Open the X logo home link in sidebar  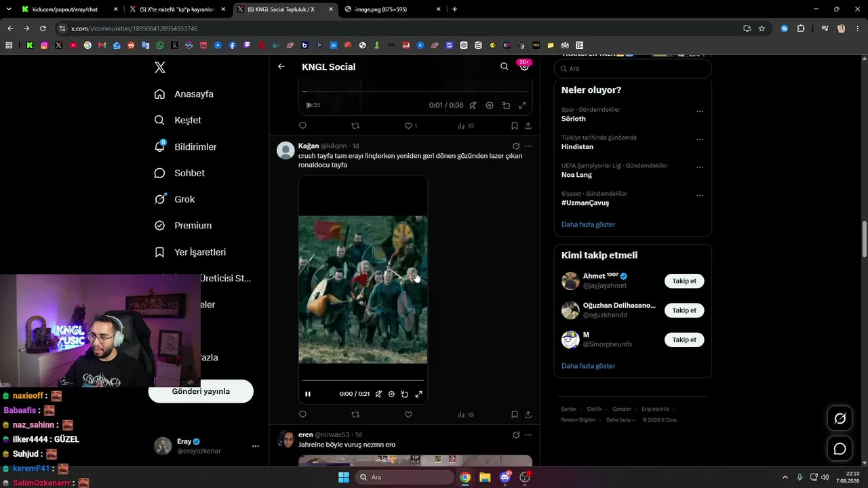coord(160,67)
